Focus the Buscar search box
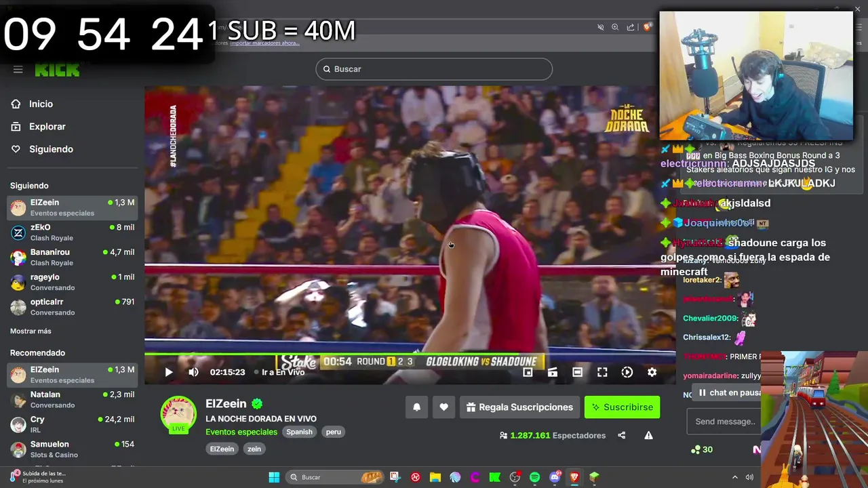The image size is (868, 488). pos(434,69)
